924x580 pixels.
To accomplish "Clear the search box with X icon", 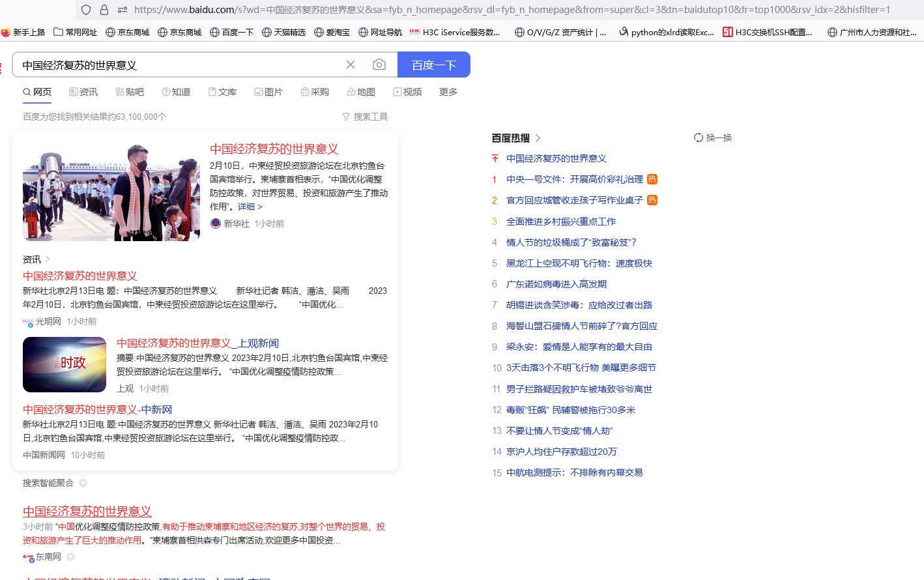I will pos(351,65).
